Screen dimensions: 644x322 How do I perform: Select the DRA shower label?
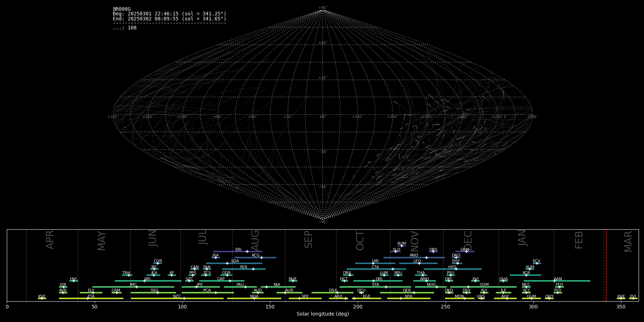[x=347, y=273]
